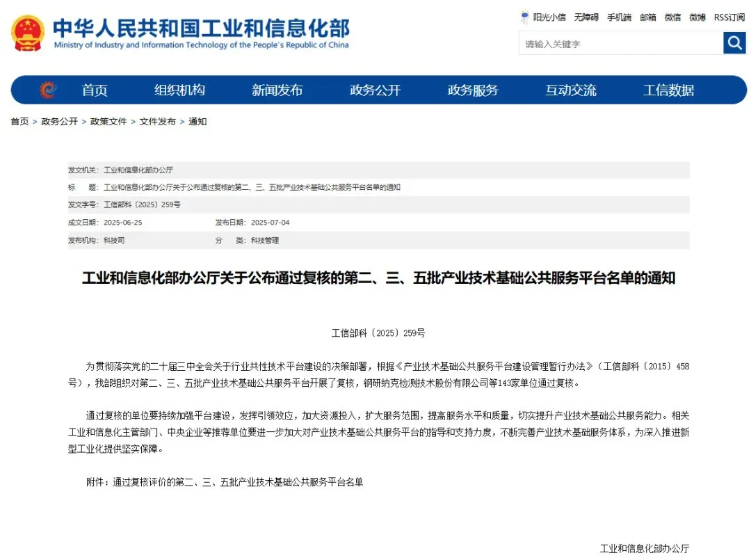Subscribe via the RSS订阅 link

coord(729,17)
